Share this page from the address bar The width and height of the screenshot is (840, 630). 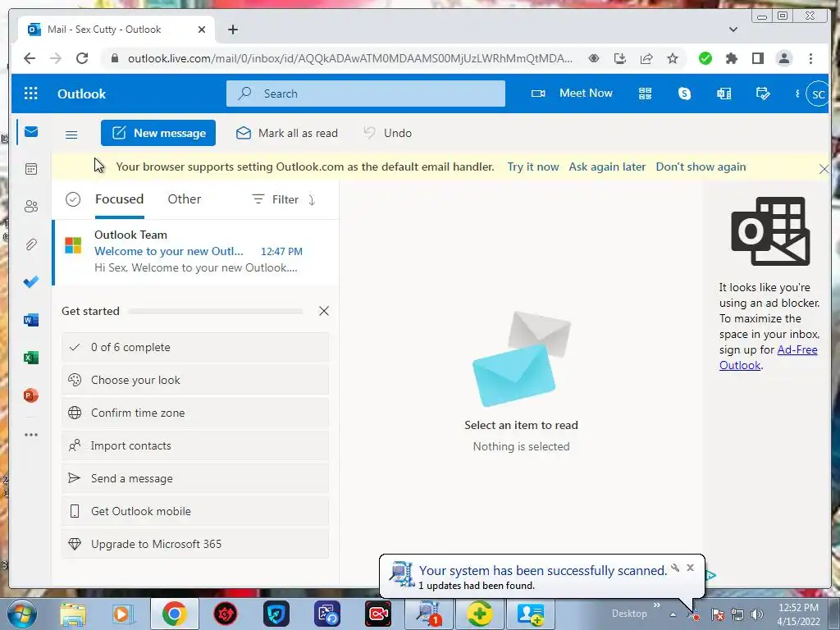tap(646, 58)
